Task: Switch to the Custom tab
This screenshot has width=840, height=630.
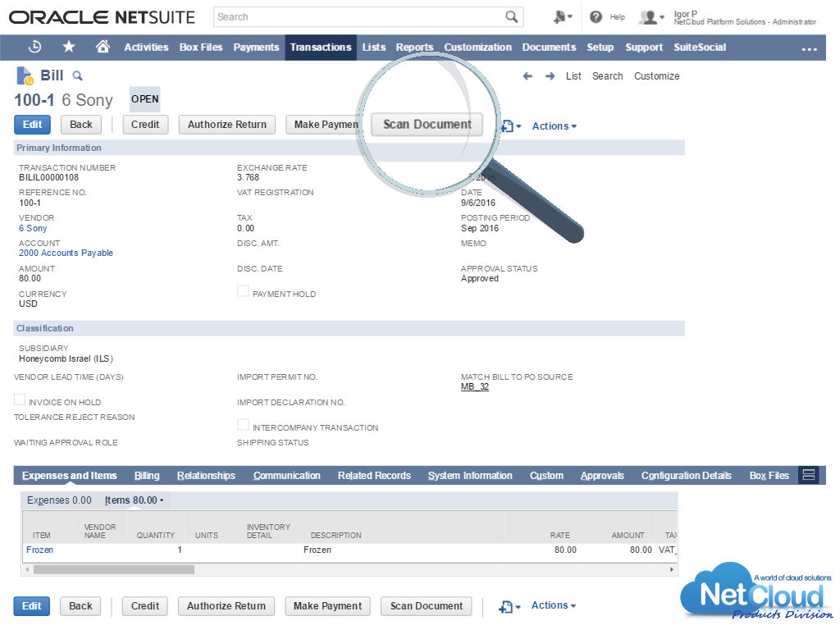Action: pos(546,476)
